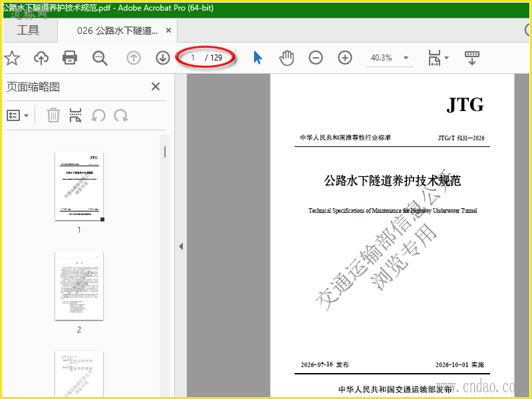The image size is (532, 399).
Task: Open the find text magnifier tool
Action: pyautogui.click(x=100, y=58)
